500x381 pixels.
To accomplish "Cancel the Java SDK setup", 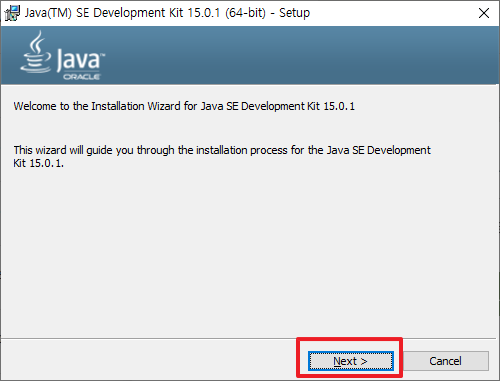I will coord(446,361).
